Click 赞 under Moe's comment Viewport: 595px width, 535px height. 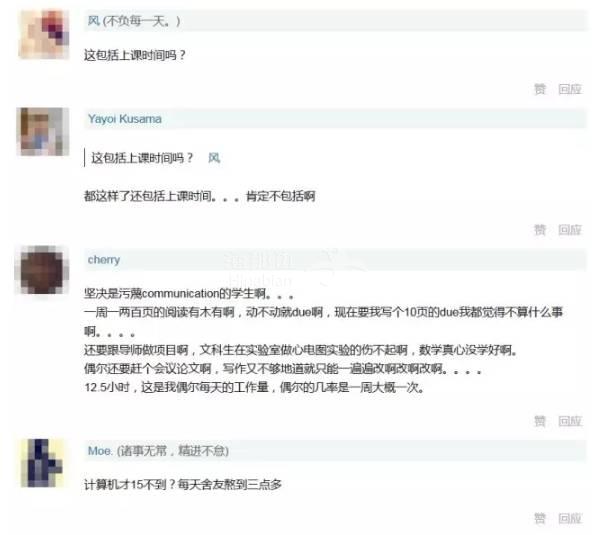click(540, 518)
